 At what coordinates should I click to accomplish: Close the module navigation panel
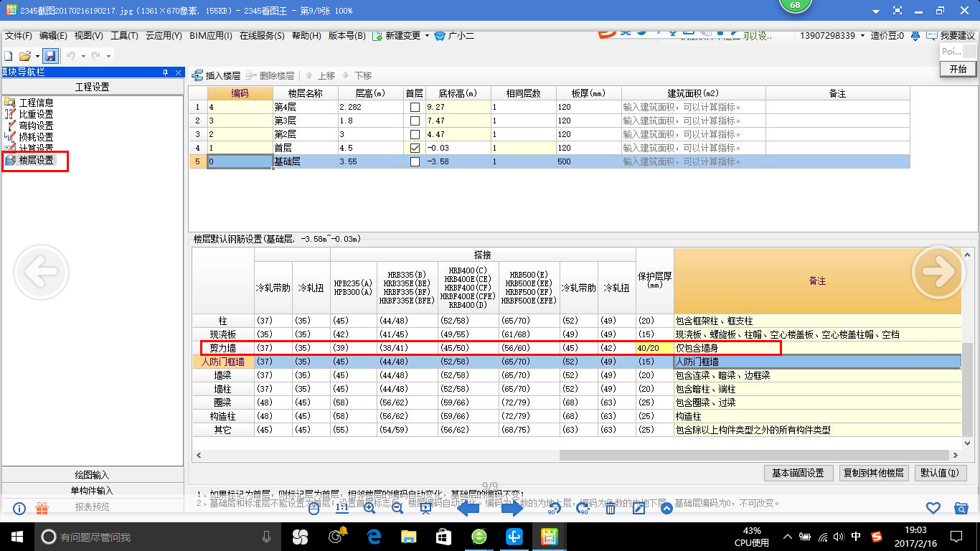pos(178,72)
